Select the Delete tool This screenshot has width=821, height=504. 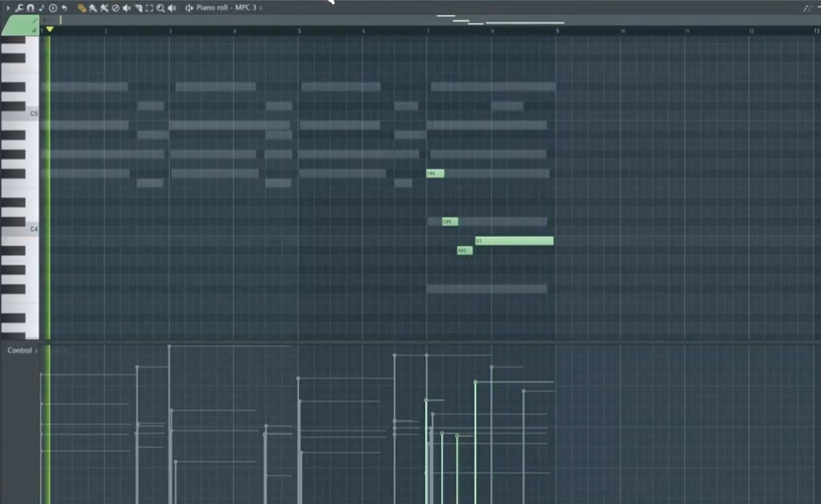click(x=115, y=8)
